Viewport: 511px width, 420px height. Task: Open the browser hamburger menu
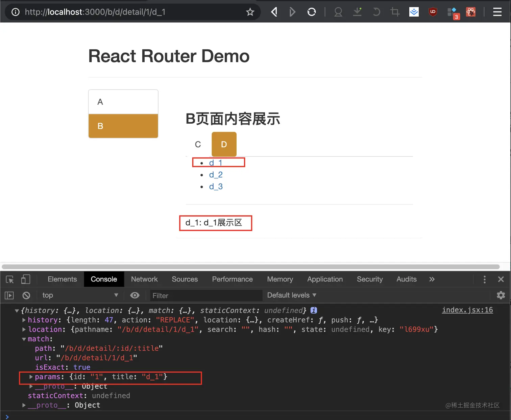coord(497,12)
